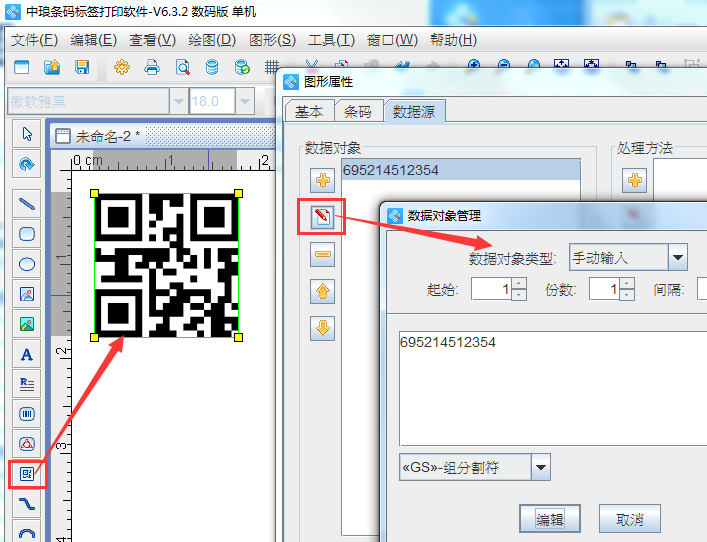Screen dimensions: 707x542
Task: Select the curve line tool
Action: 27,504
